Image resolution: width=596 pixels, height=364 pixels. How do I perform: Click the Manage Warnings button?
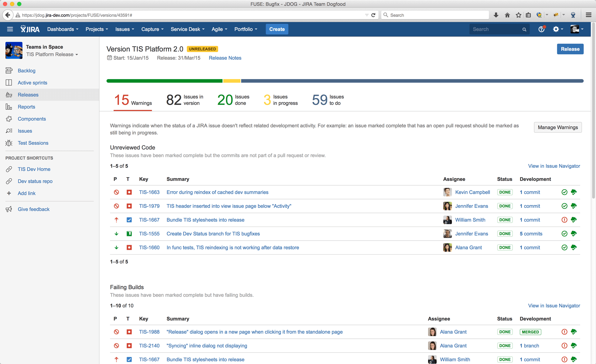click(557, 127)
